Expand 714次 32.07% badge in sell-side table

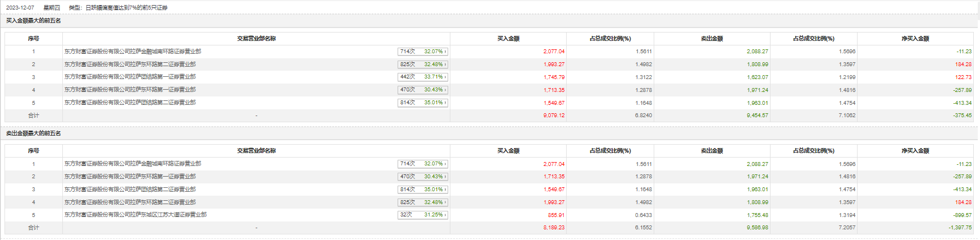coord(422,164)
